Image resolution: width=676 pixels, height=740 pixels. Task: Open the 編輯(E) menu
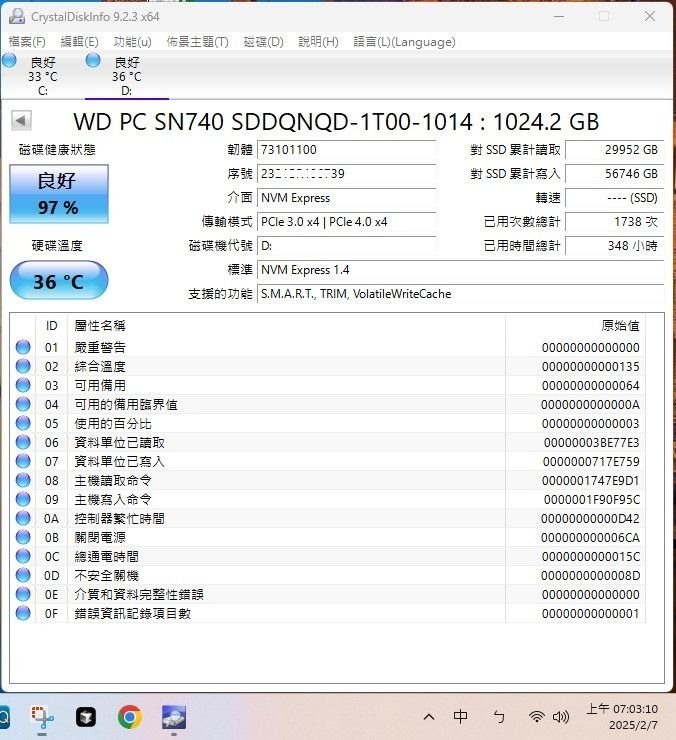click(x=79, y=42)
